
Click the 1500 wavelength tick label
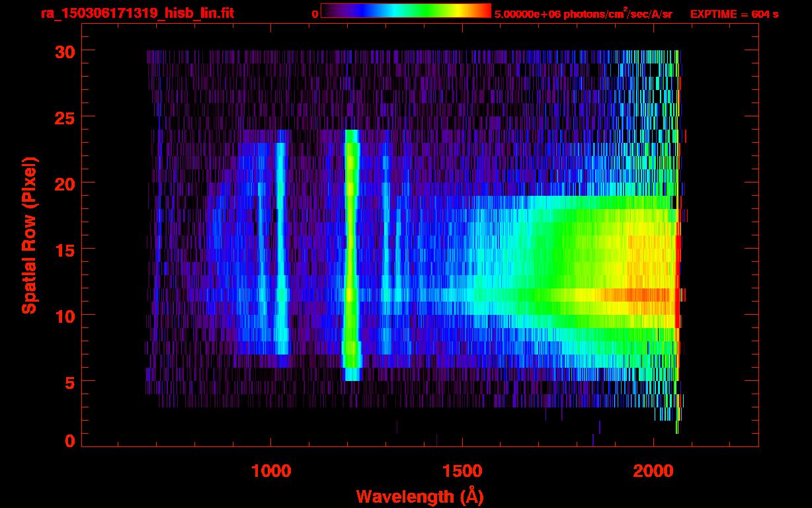point(462,472)
